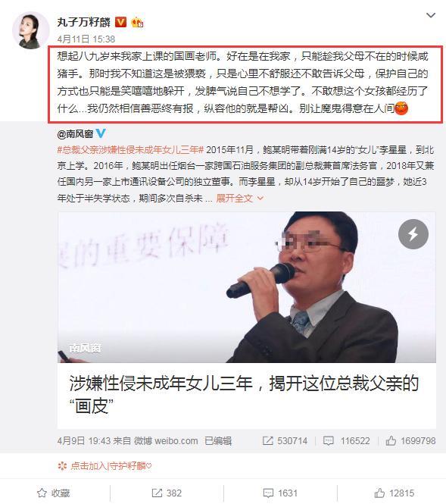Click the lightning bolt article icon
Image resolution: width=446 pixels, height=504 pixels.
(413, 234)
